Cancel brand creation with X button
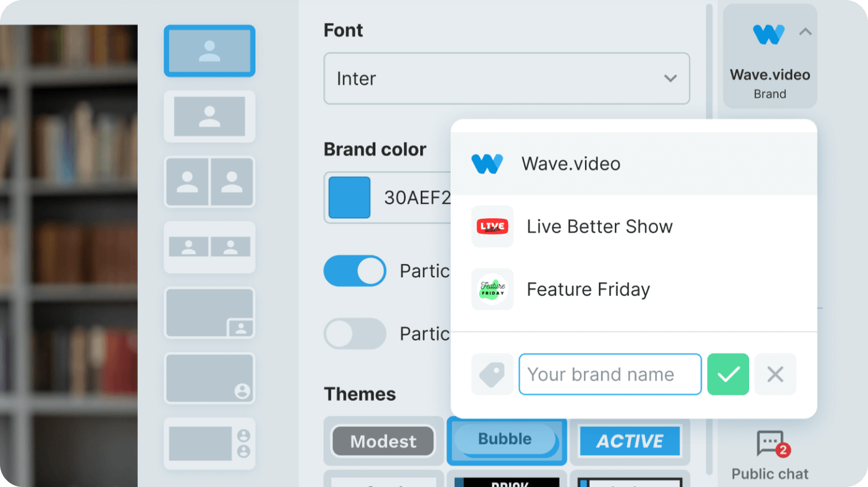 point(775,374)
